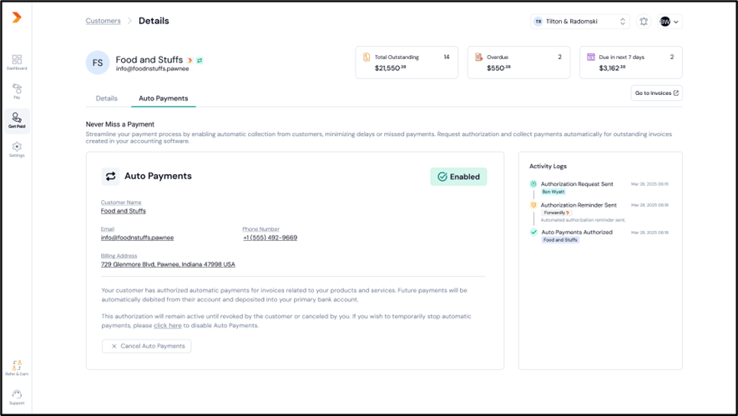The image size is (738, 416).
Task: Open the Tilton & Radomski company dropdown
Action: click(580, 21)
